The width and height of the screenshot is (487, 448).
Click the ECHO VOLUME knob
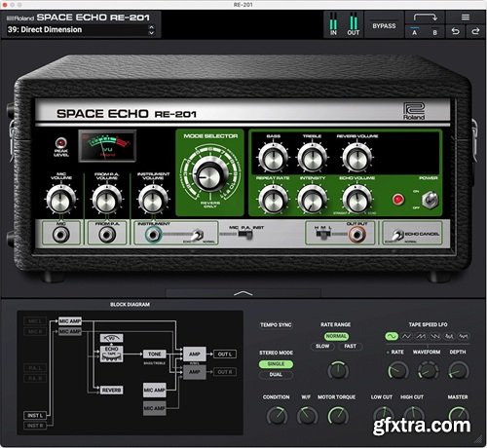click(x=357, y=200)
